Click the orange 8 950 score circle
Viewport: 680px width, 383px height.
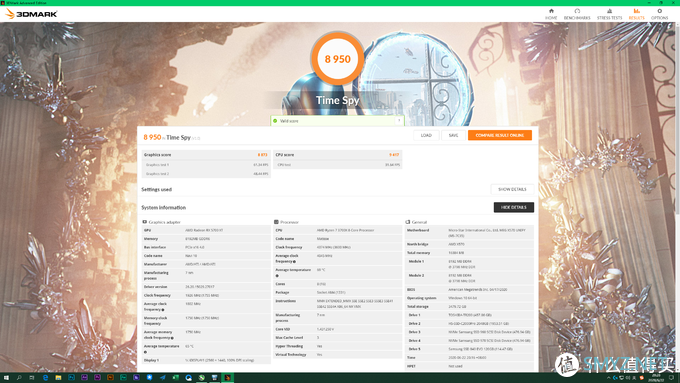coord(337,59)
